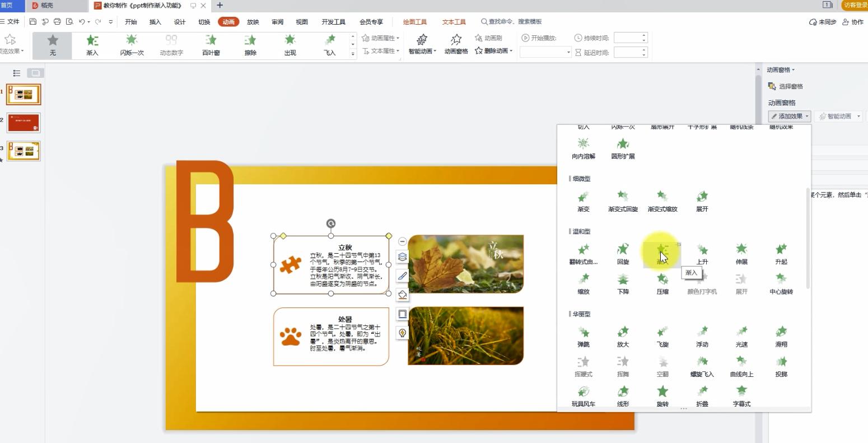The width and height of the screenshot is (868, 443).
Task: Select the 渐入 animation in the ribbon gallery
Action: click(x=92, y=45)
